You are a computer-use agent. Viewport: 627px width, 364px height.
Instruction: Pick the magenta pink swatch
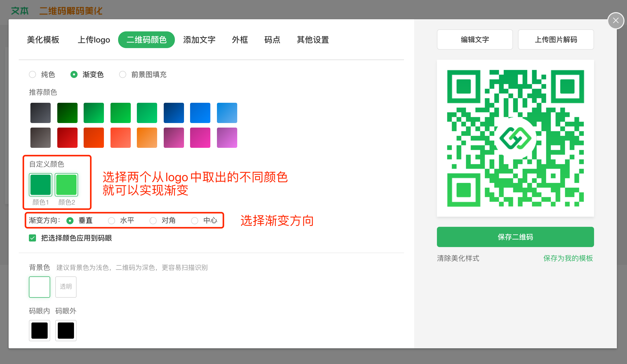(x=200, y=138)
